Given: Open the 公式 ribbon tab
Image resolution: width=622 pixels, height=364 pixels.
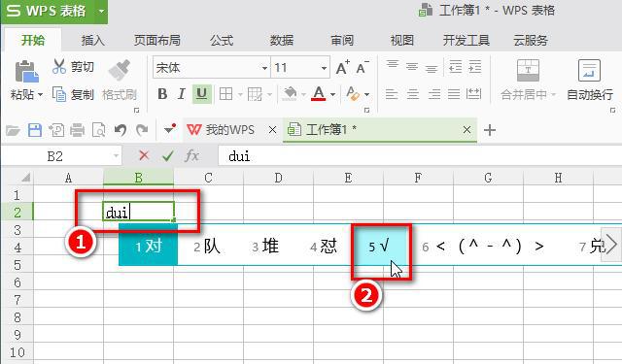Looking at the screenshot, I should tap(222, 40).
